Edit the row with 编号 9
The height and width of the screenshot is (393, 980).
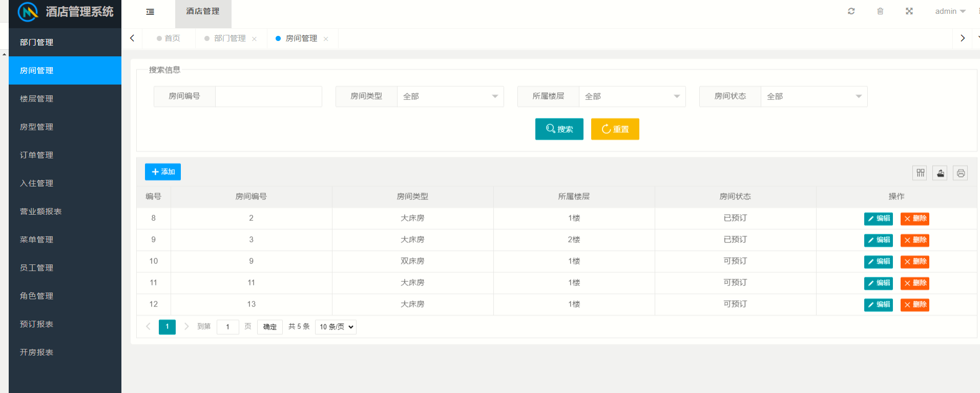click(879, 240)
